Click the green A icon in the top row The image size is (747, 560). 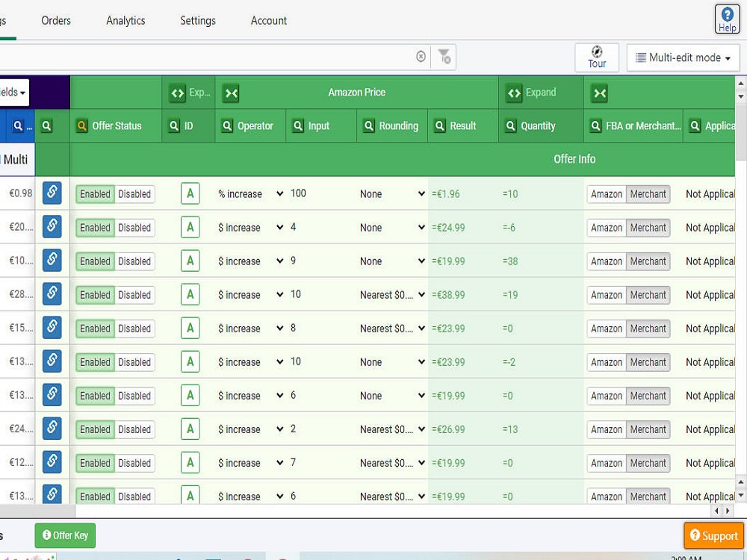coord(190,193)
